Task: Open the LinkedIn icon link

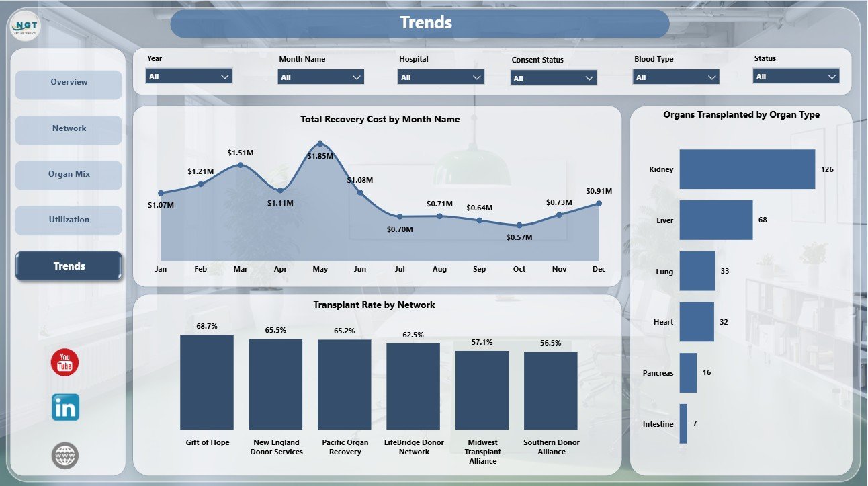Action: pos(65,408)
